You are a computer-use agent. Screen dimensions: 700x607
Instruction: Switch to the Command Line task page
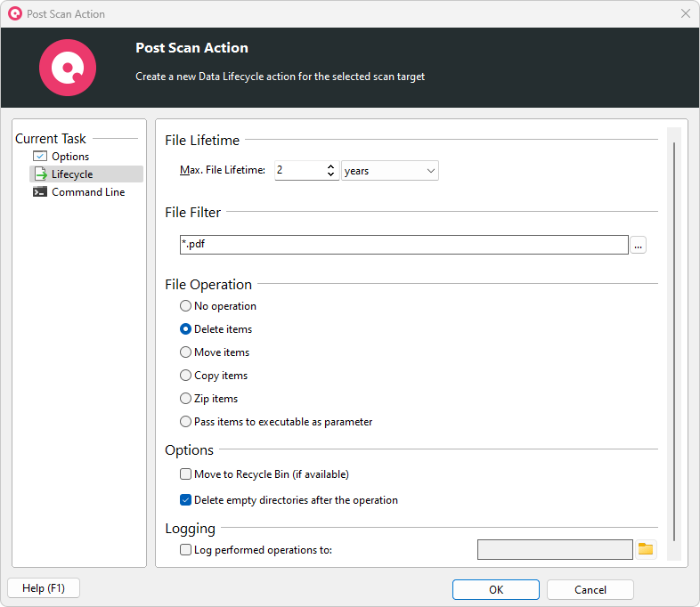[x=88, y=192]
